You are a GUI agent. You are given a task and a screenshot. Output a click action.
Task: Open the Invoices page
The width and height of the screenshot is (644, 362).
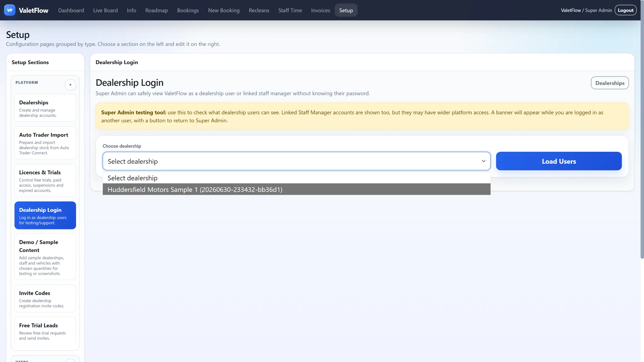pos(320,10)
